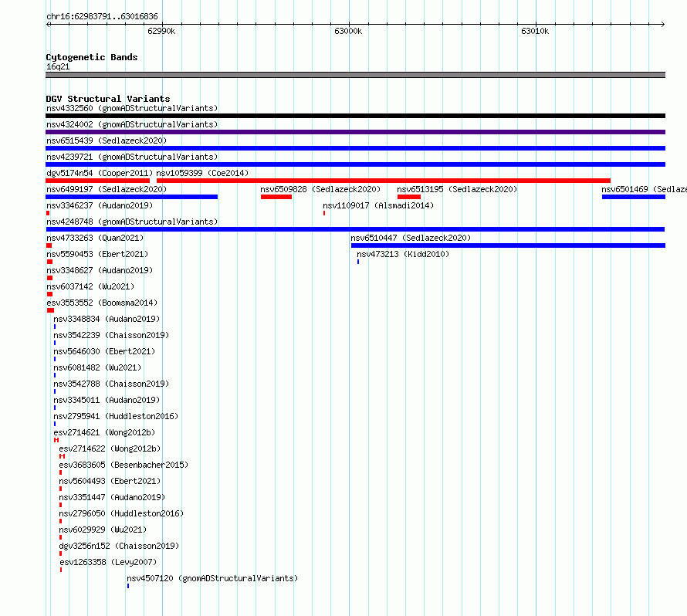Open nsv4248748 gnomAD variant label
687x616 pixels.
(x=132, y=222)
